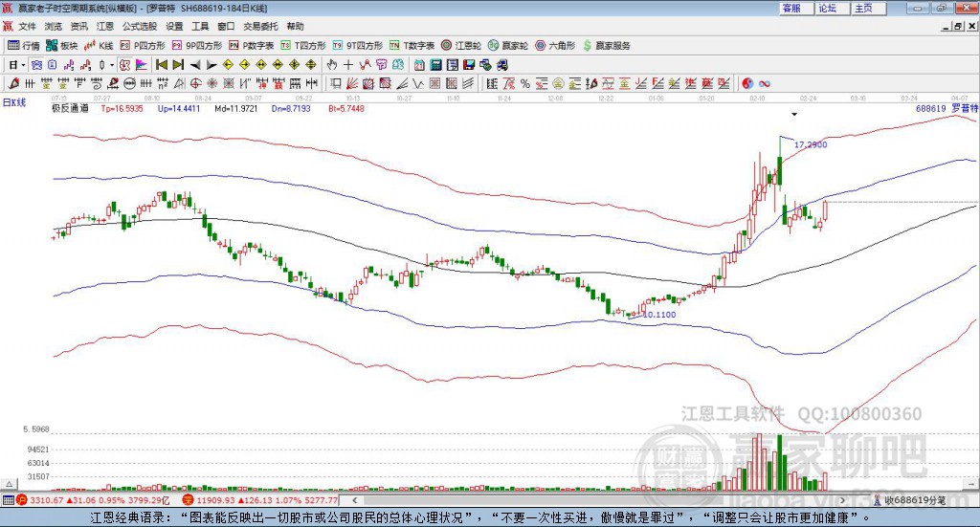980x527 pixels.
Task: Open the 资讯 menu
Action: click(78, 26)
